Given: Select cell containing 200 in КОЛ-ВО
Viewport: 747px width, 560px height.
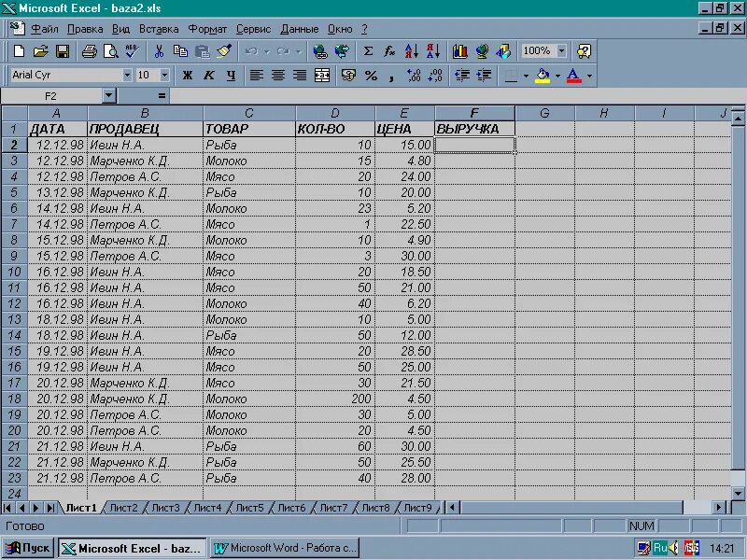Looking at the screenshot, I should click(335, 399).
